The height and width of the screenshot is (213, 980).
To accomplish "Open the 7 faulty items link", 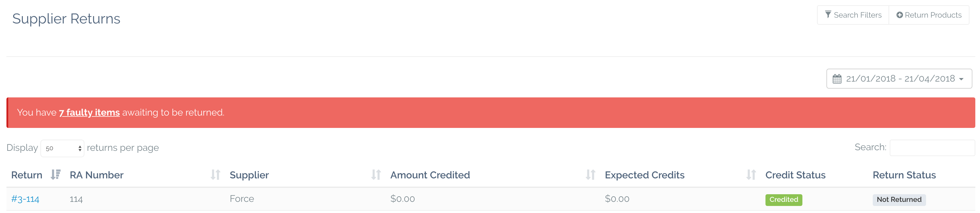I will [89, 113].
